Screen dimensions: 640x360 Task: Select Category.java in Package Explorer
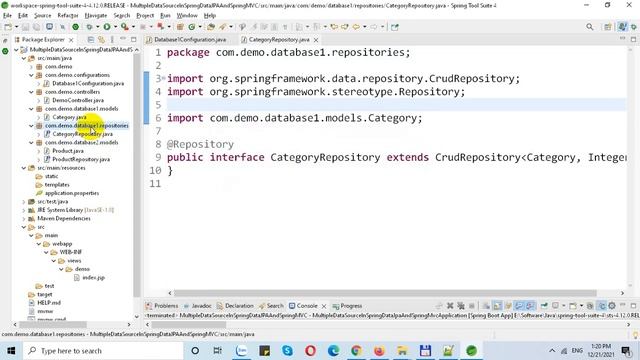(69, 117)
